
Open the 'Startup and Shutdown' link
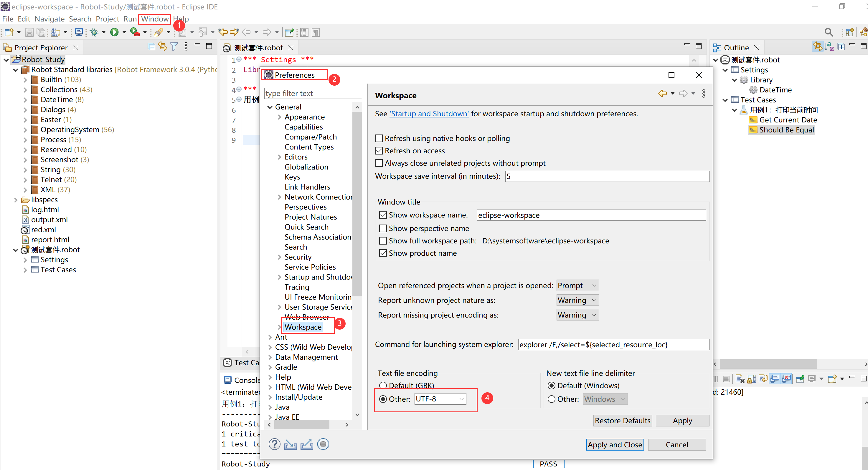[429, 114]
